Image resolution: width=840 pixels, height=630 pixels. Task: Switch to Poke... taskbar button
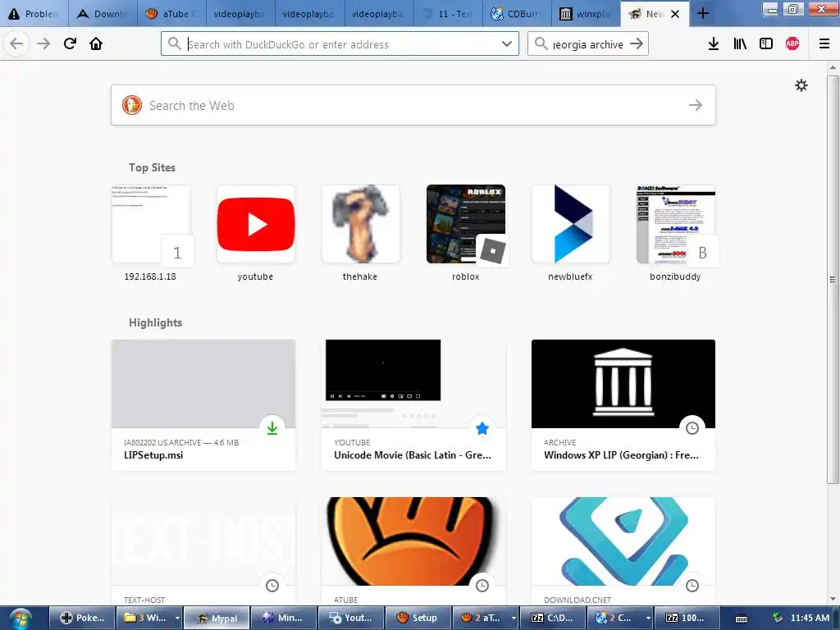(83, 618)
